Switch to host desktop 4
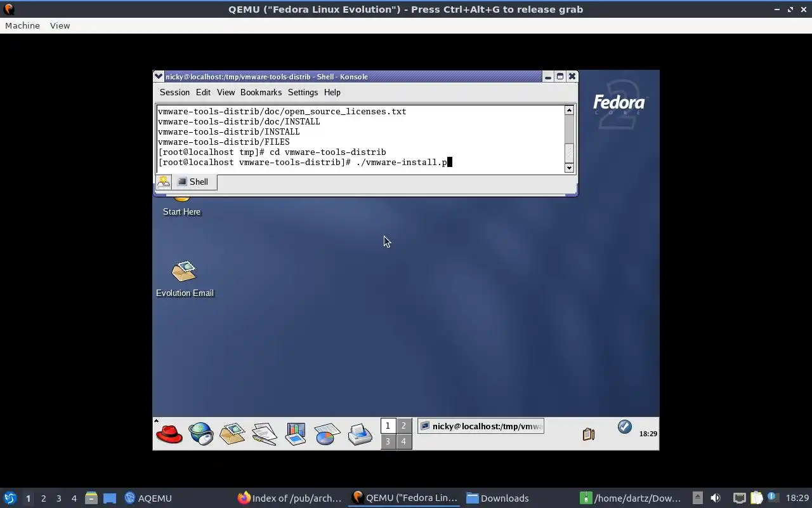The image size is (812, 508). 74,498
